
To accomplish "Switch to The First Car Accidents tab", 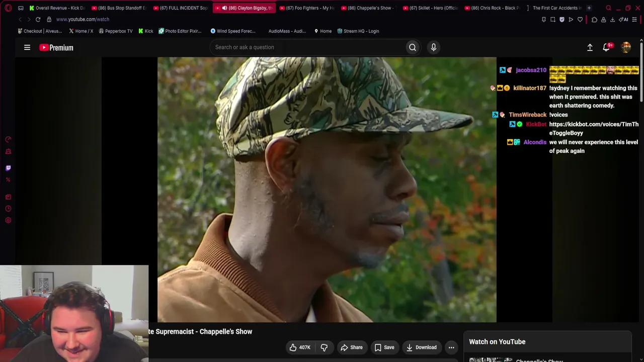I will (554, 8).
